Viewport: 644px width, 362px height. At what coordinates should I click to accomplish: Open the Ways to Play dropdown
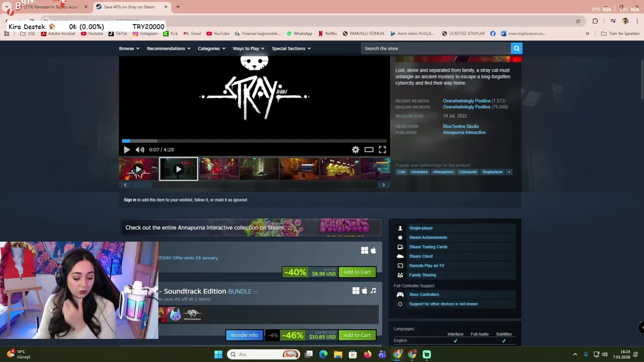[x=249, y=48]
